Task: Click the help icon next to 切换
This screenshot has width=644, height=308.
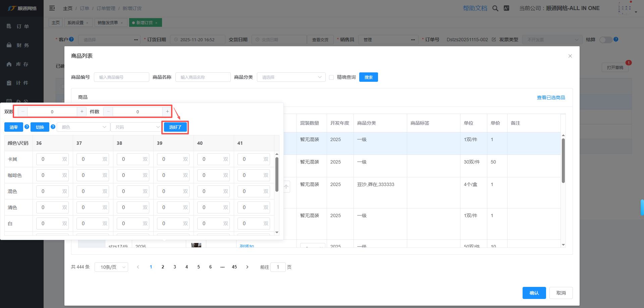Action: 53,127
